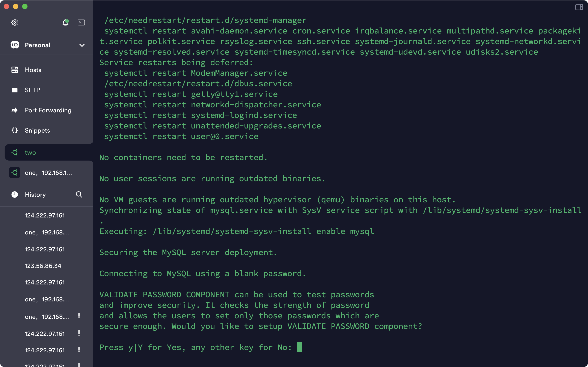Expand the Personal workspace dropdown
588x367 pixels.
pos(82,45)
